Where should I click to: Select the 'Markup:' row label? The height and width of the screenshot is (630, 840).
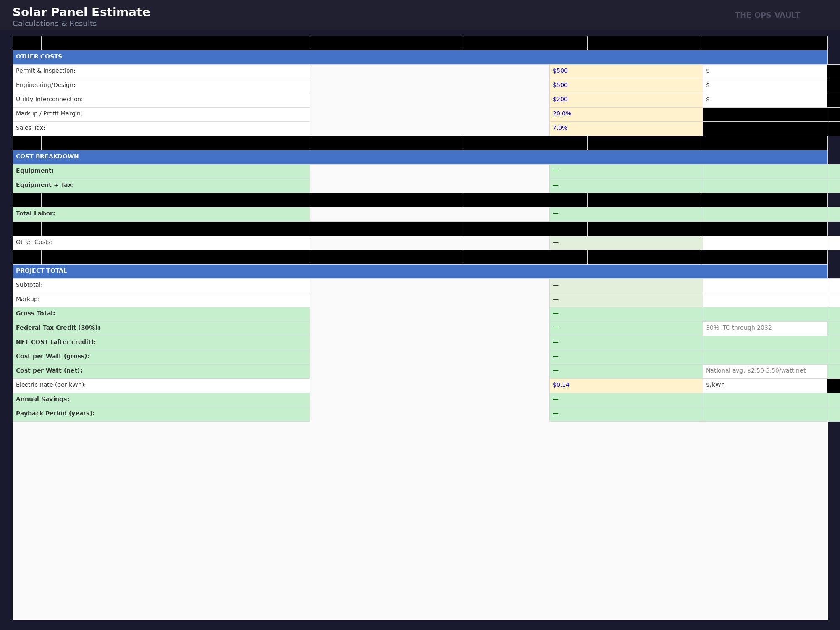point(161,300)
